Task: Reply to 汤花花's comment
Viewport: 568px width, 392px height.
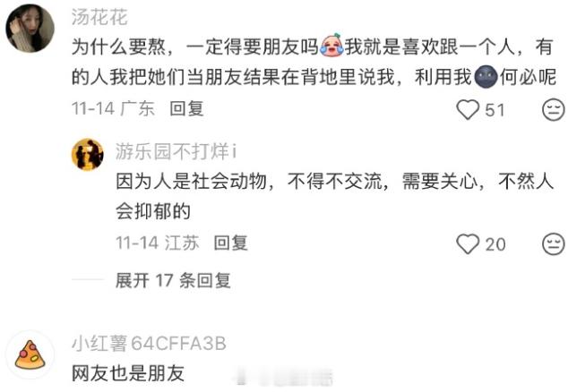Action: [186, 108]
